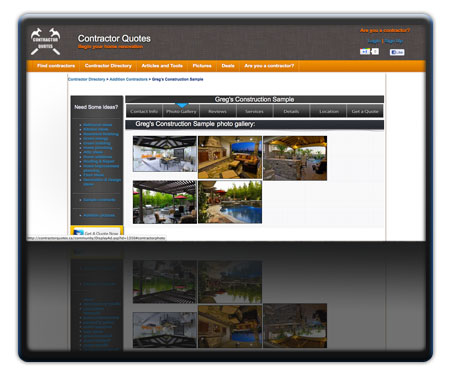The height and width of the screenshot is (369, 454).
Task: Click the Contractor Quotes hammers logo
Action: coord(45,41)
